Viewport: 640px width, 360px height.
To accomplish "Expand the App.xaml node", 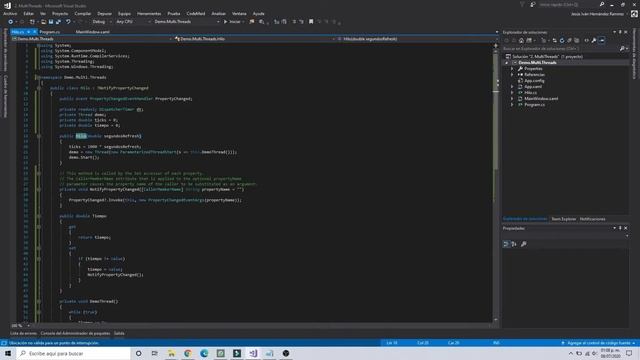I will pos(512,87).
